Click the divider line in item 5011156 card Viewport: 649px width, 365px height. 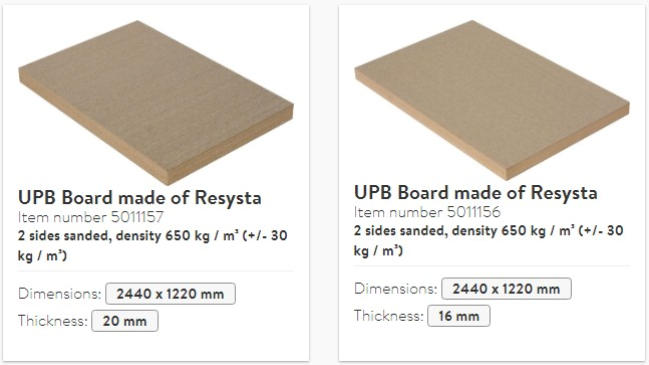coord(492,266)
